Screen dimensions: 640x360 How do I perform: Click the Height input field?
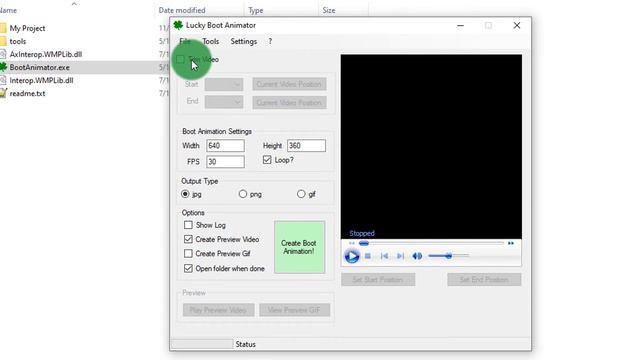[x=306, y=146]
